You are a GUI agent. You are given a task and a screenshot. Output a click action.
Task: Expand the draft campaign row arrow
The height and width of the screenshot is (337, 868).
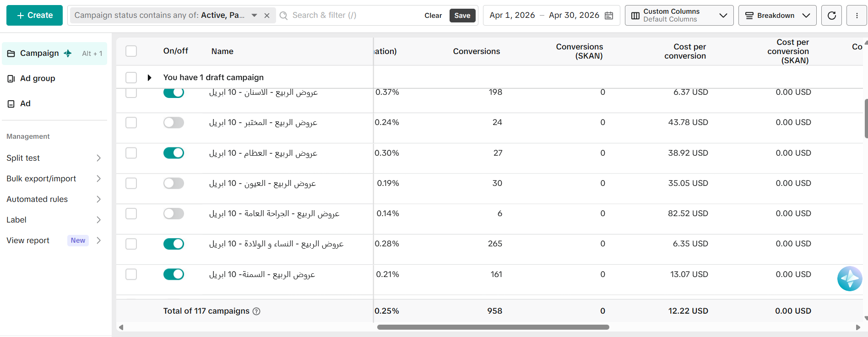pyautogui.click(x=149, y=78)
